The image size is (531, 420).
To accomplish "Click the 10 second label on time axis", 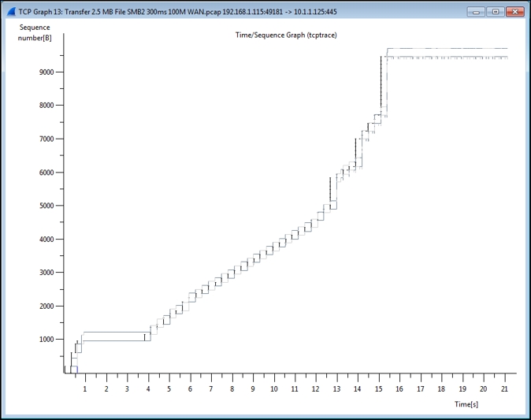I will (x=274, y=388).
